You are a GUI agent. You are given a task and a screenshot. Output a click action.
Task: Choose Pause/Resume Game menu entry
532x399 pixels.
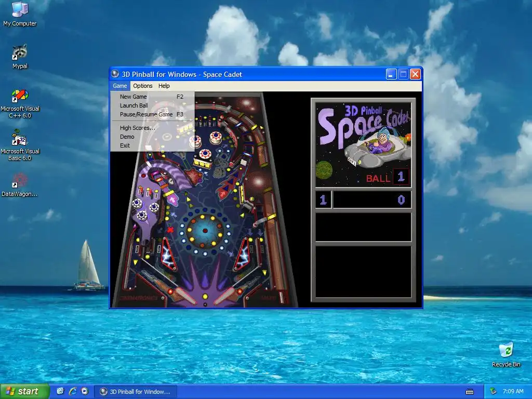pyautogui.click(x=152, y=114)
